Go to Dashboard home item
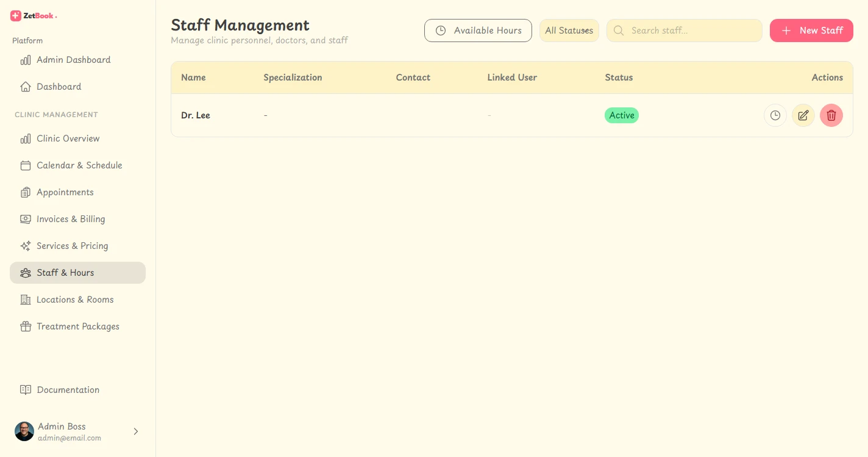The width and height of the screenshot is (868, 457). [77, 87]
